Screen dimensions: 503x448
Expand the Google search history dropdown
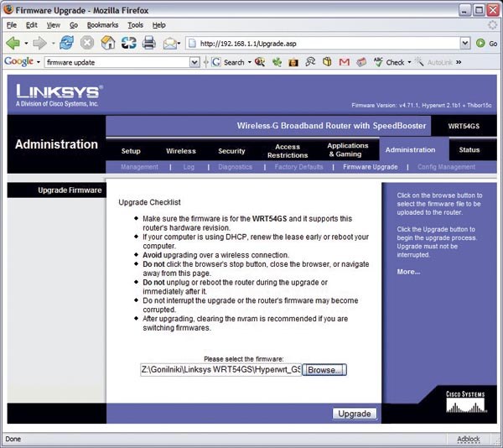pyautogui.click(x=194, y=62)
